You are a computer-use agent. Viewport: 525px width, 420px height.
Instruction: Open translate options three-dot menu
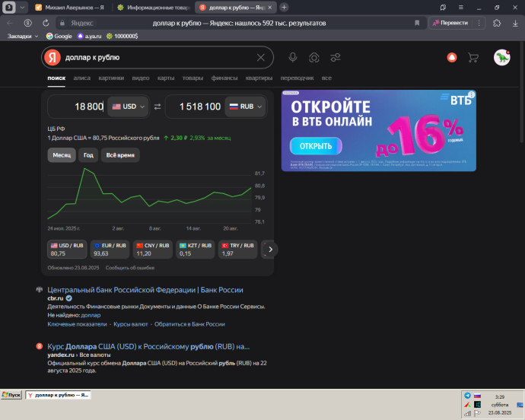(479, 23)
